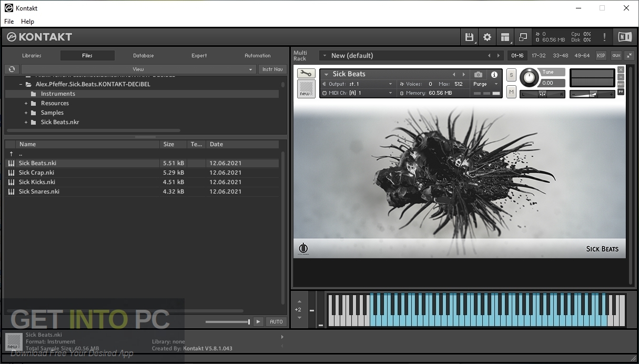
Task: Click the preview volume slider
Action: [x=228, y=322]
